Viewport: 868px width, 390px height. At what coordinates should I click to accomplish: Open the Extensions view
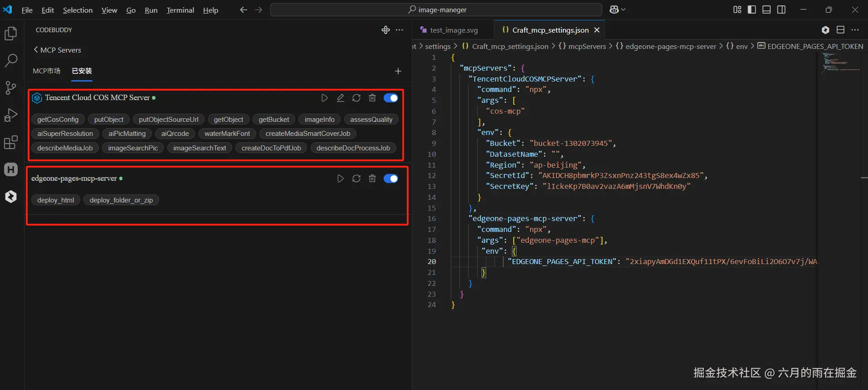pos(11,142)
